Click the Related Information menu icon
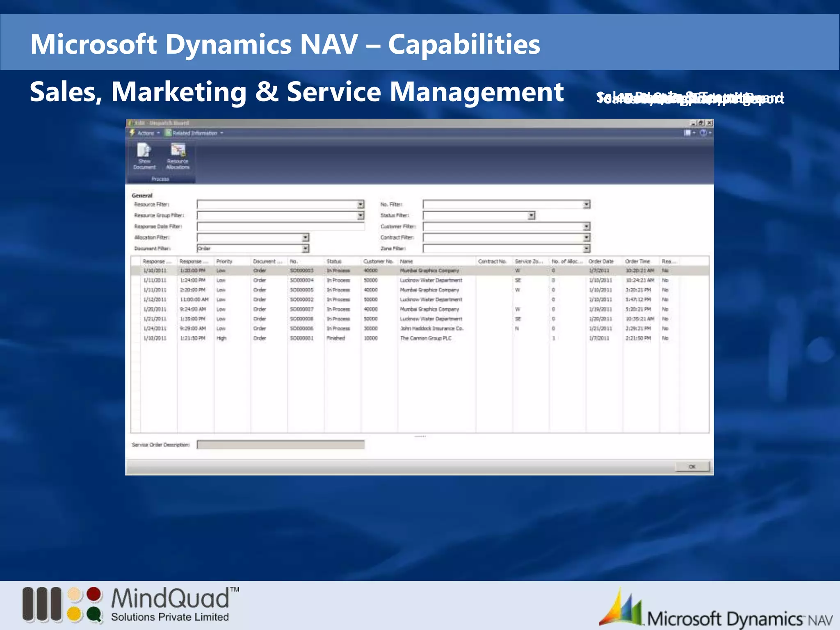The image size is (840, 630). point(168,133)
